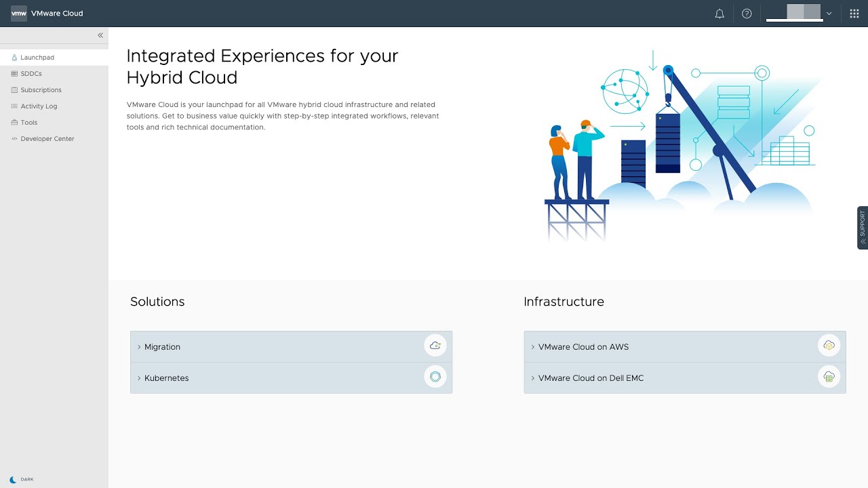The width and height of the screenshot is (868, 488).
Task: Select the Migration solution label
Action: (162, 347)
